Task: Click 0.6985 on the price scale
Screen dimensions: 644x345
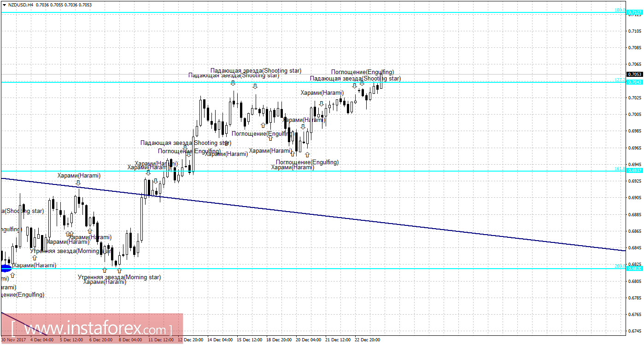Action: [635, 131]
